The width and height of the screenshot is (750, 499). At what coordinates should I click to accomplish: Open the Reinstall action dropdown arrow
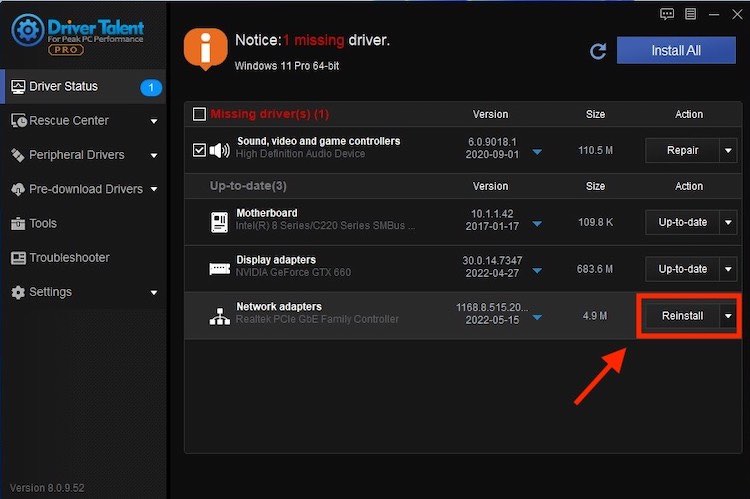tap(728, 316)
